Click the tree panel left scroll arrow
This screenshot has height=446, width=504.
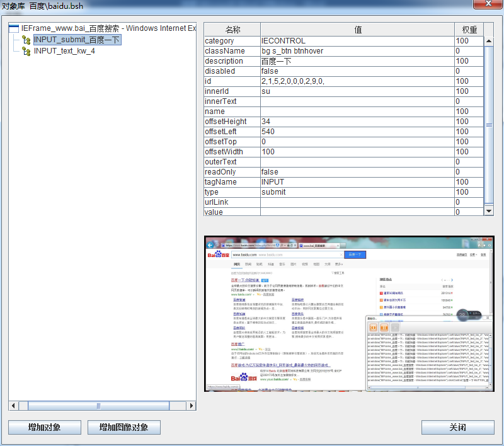coord(14,405)
